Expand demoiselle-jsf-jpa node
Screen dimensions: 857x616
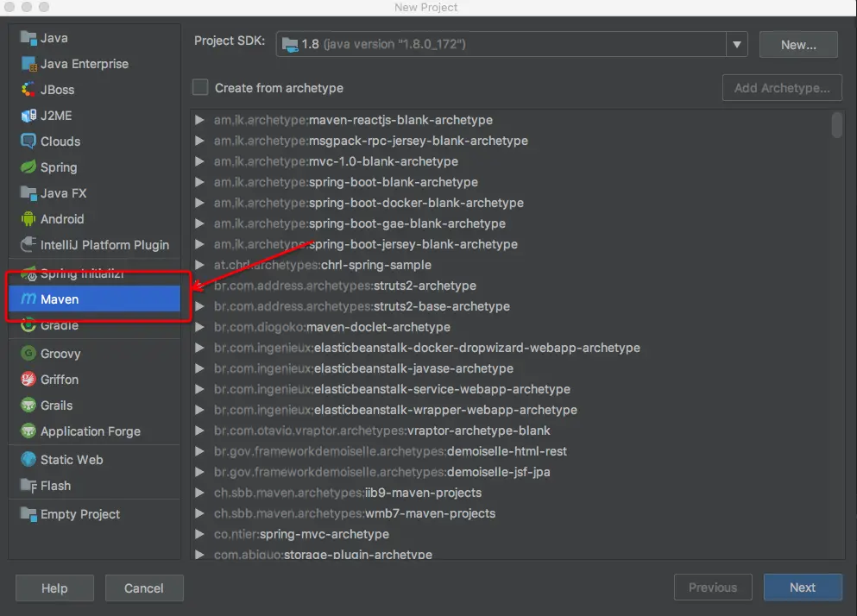point(199,472)
